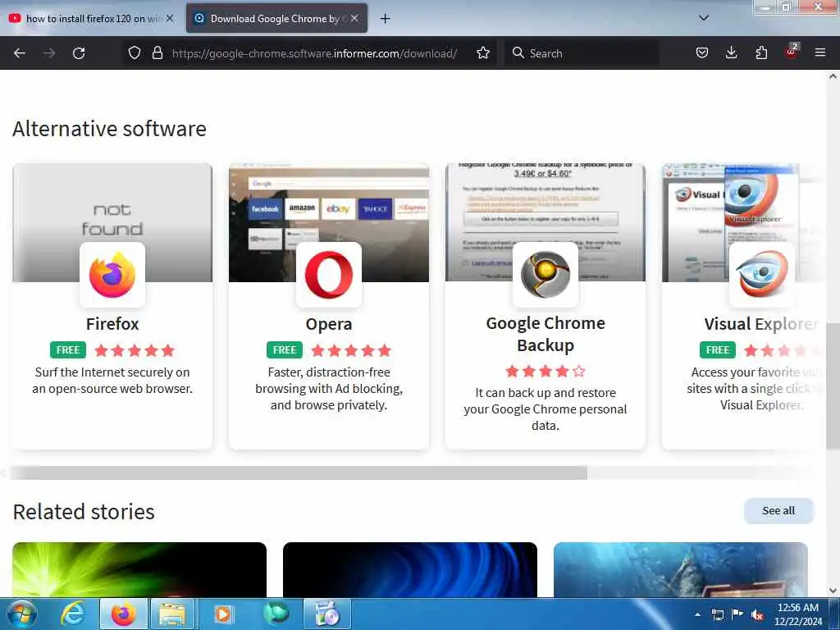Click the FREE badge under Opera
Screen dimensions: 840x630
point(285,349)
